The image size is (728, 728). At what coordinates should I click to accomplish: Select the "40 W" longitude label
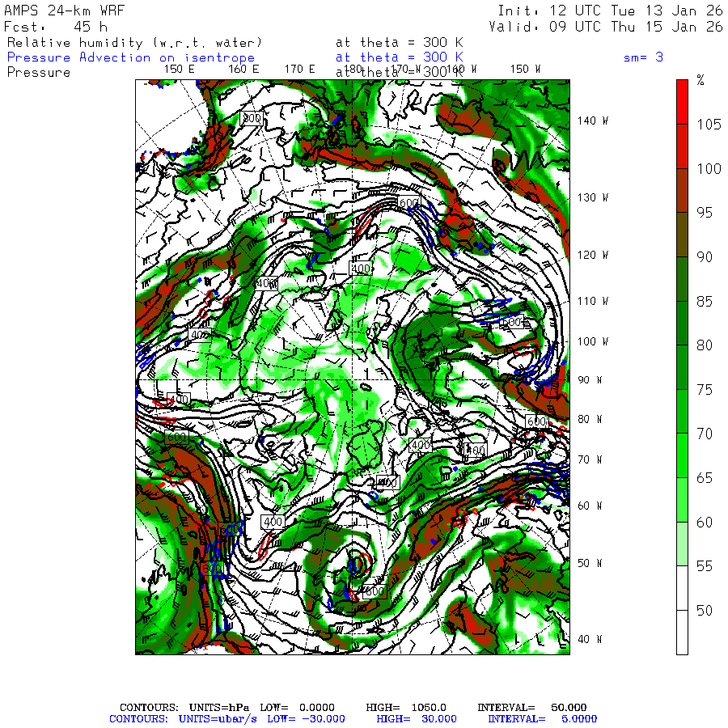point(590,639)
